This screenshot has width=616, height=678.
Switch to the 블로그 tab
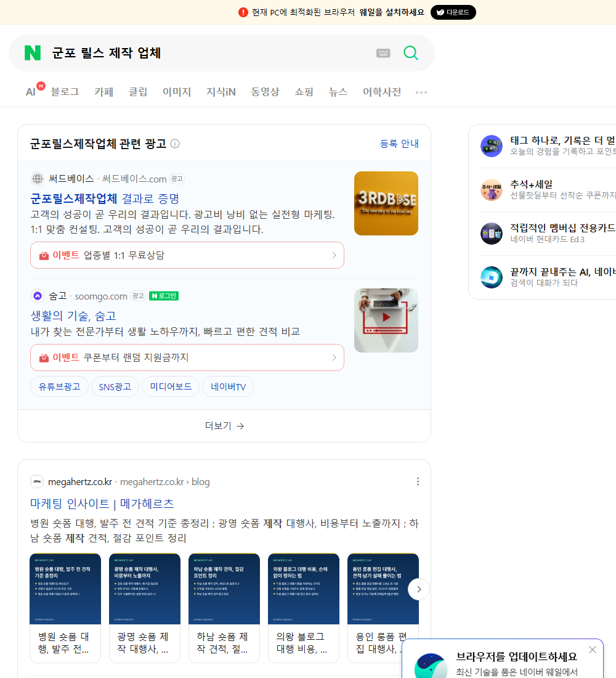[x=65, y=92]
